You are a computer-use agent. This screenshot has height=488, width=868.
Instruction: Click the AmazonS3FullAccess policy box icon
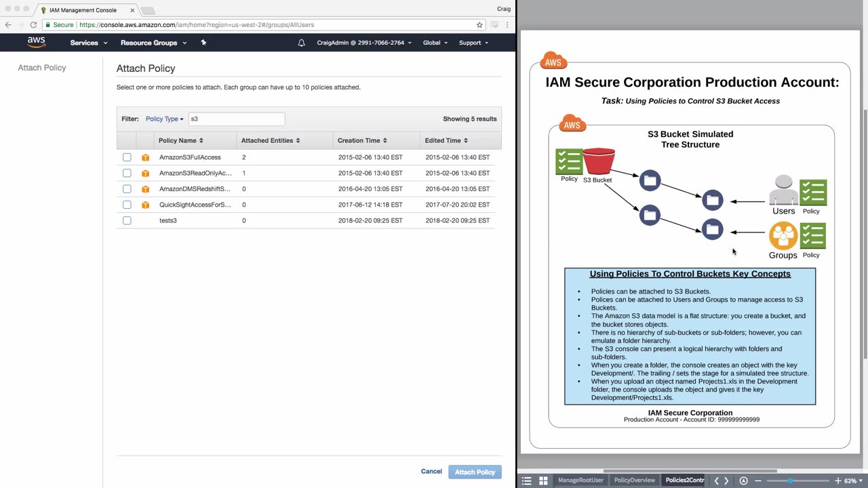[145, 157]
